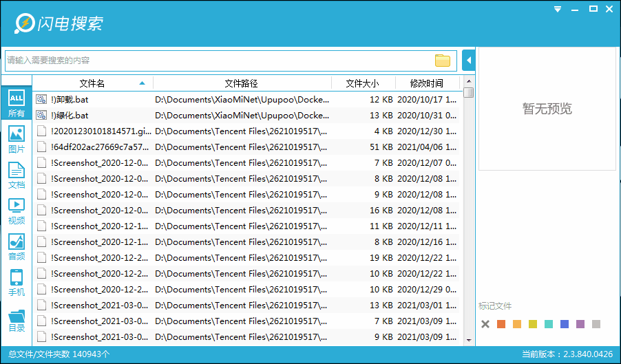Click the 文件路径 column header

(x=242, y=83)
